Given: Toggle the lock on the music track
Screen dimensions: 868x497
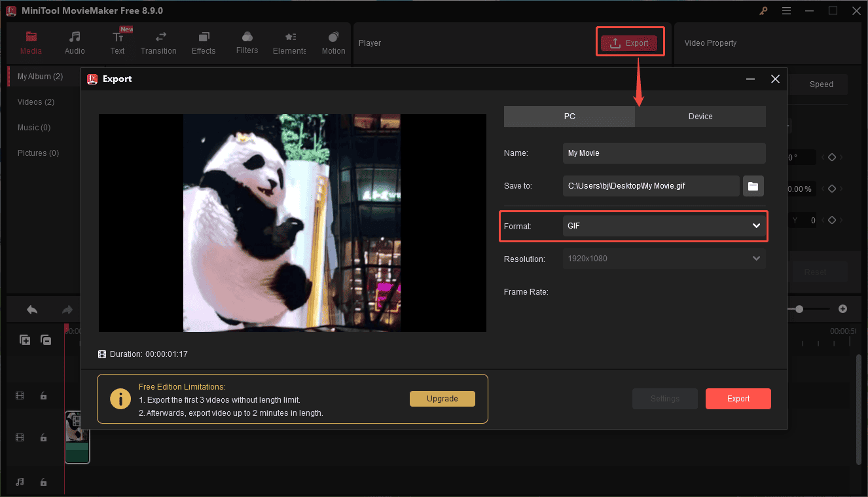Looking at the screenshot, I should [43, 482].
